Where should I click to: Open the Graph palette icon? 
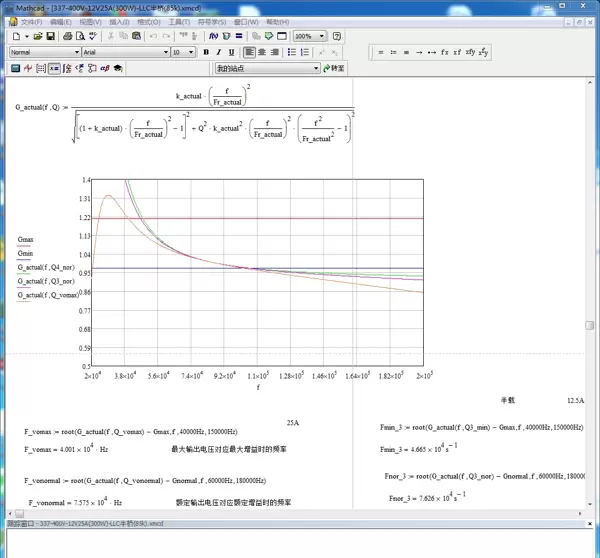[x=28, y=68]
